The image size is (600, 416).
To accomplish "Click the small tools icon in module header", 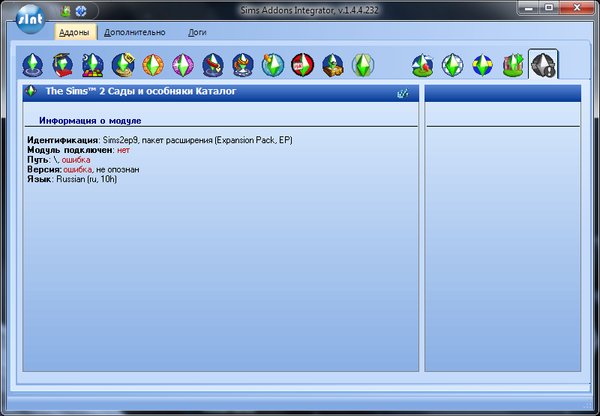I will click(403, 93).
